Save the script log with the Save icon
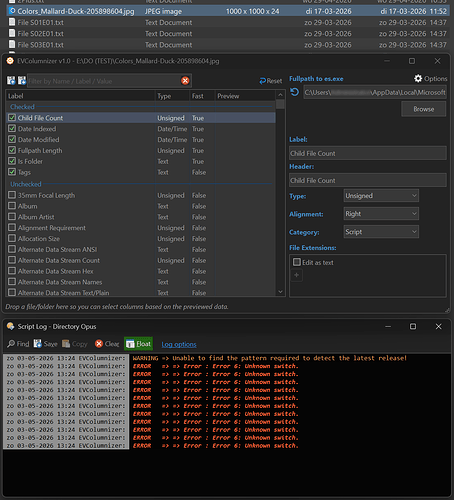The height and width of the screenshot is (500, 454). [38, 344]
